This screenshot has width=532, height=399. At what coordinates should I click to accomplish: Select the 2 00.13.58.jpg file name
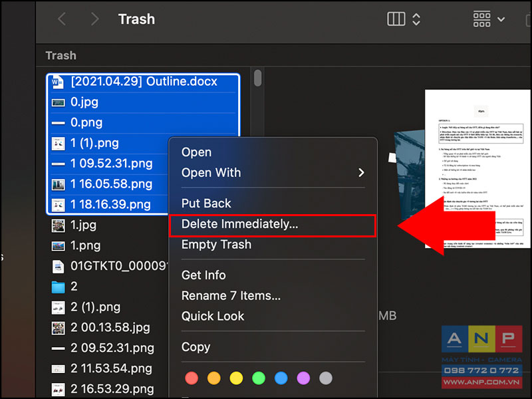click(110, 328)
